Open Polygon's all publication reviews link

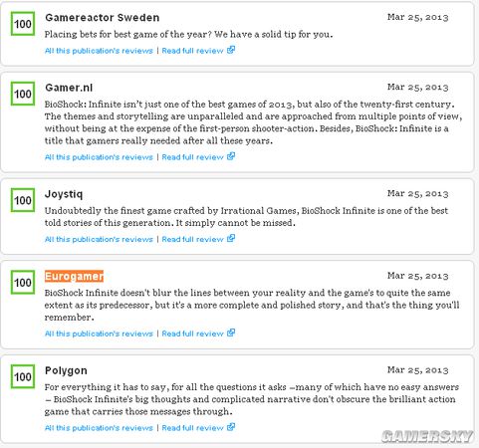coord(99,428)
